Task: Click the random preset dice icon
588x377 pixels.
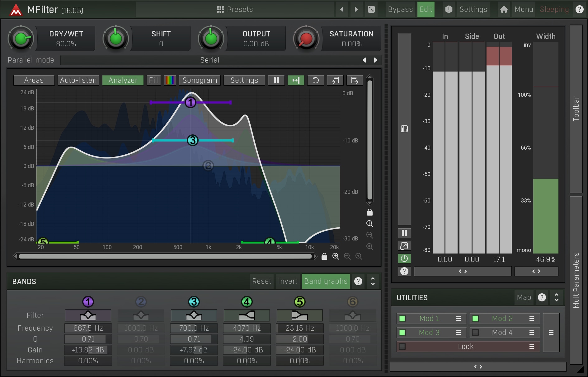Action: point(371,9)
